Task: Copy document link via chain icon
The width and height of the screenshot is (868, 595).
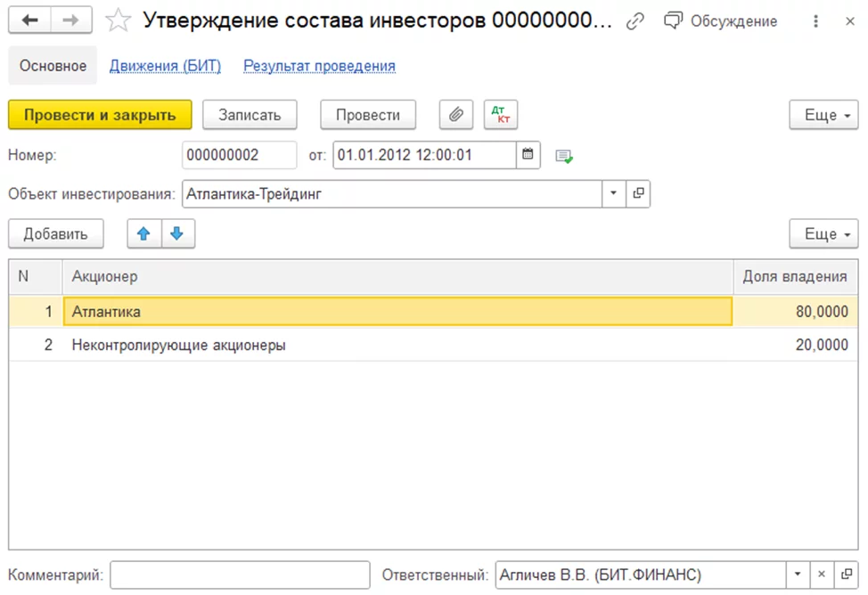Action: (x=635, y=21)
